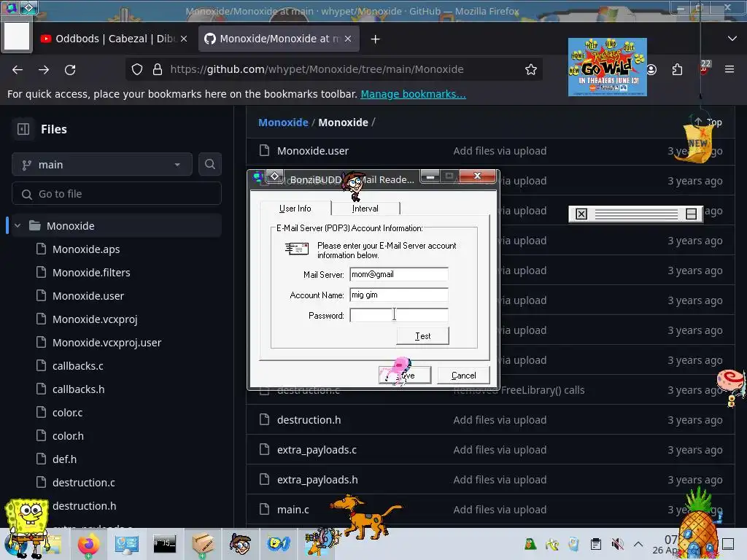Click the Mail Server input field

click(x=399, y=274)
